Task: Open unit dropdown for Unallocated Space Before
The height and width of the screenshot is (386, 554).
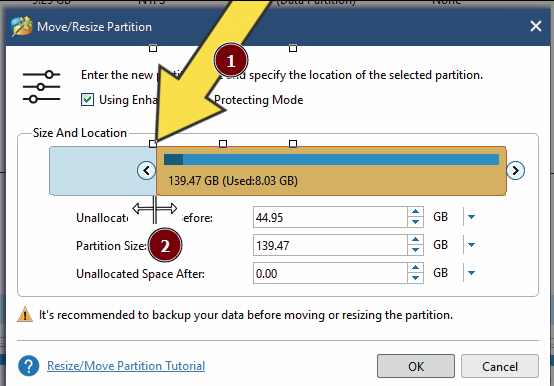Action: pos(471,217)
